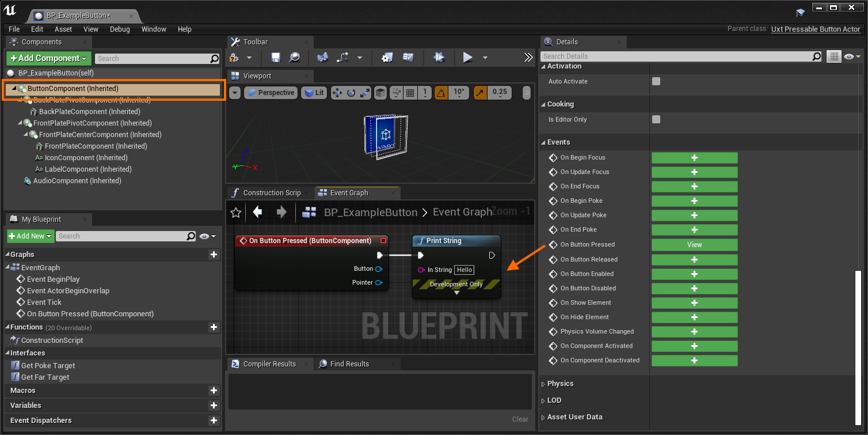Open the Add Component dropdown
868x435 pixels.
point(48,58)
